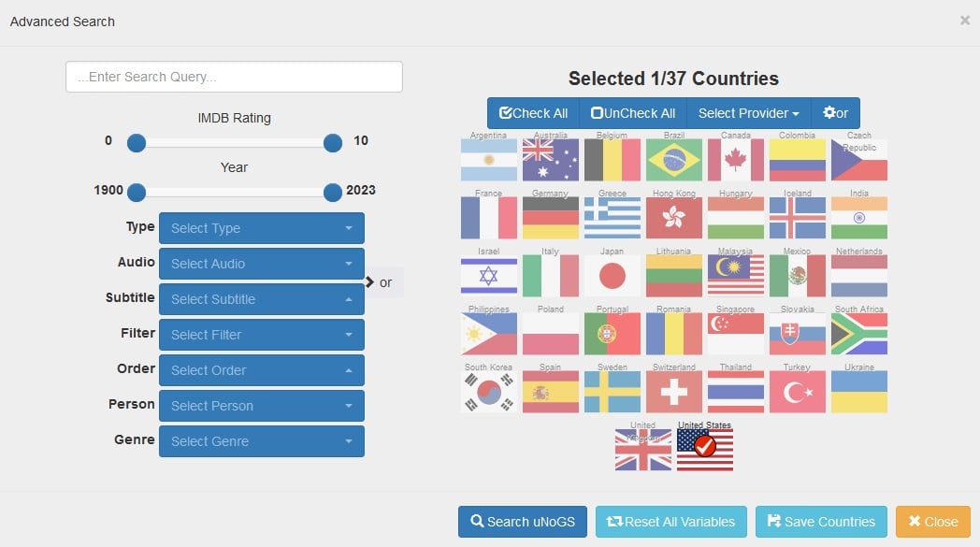The image size is (980, 547).
Task: Open the Select Type dropdown
Action: (262, 228)
